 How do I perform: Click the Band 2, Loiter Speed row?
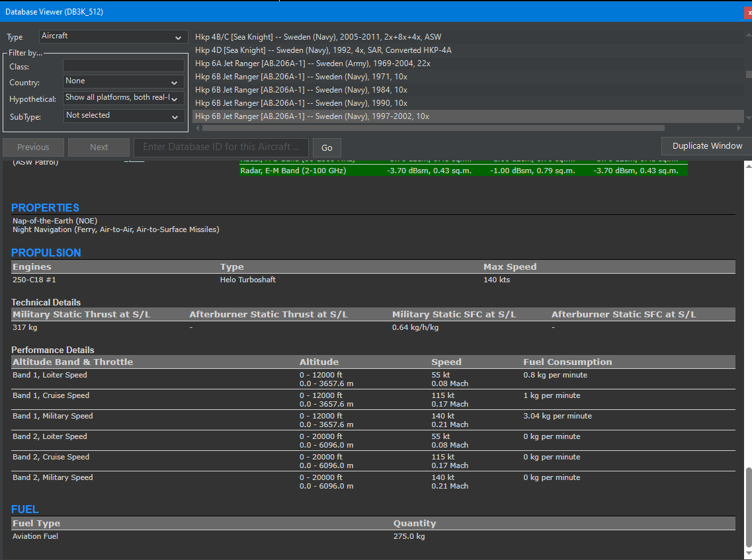click(373, 440)
